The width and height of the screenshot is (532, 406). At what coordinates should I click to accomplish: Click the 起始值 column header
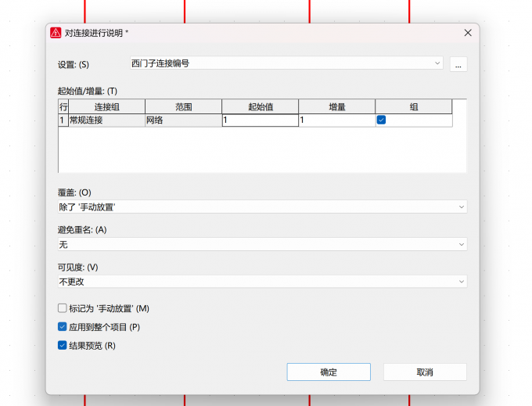tap(261, 107)
